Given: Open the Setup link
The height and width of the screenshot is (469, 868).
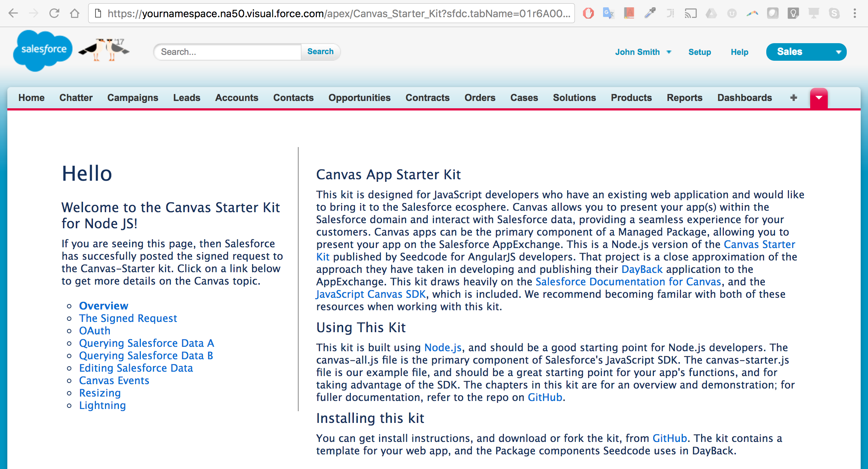Looking at the screenshot, I should click(x=700, y=52).
